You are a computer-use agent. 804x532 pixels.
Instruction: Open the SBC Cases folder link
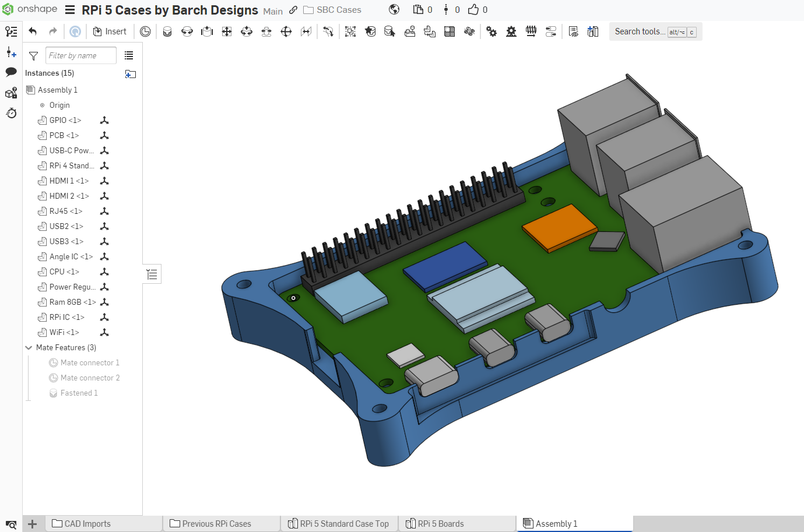(332, 10)
